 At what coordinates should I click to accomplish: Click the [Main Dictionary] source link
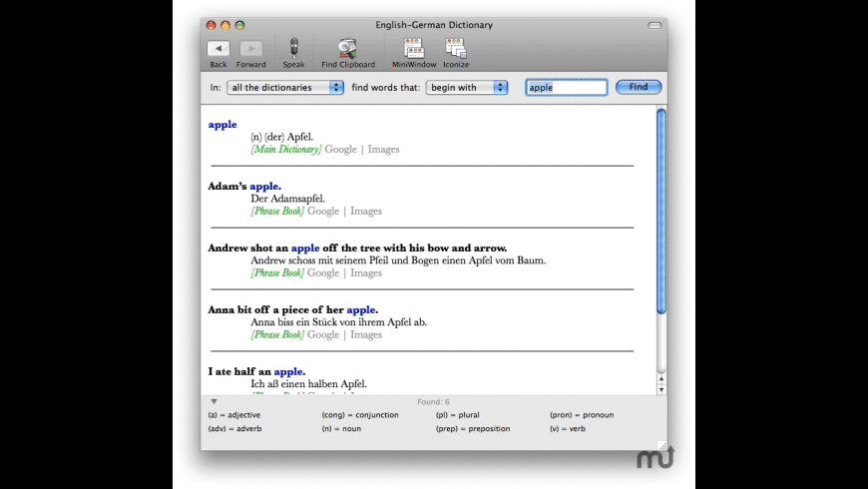click(285, 150)
